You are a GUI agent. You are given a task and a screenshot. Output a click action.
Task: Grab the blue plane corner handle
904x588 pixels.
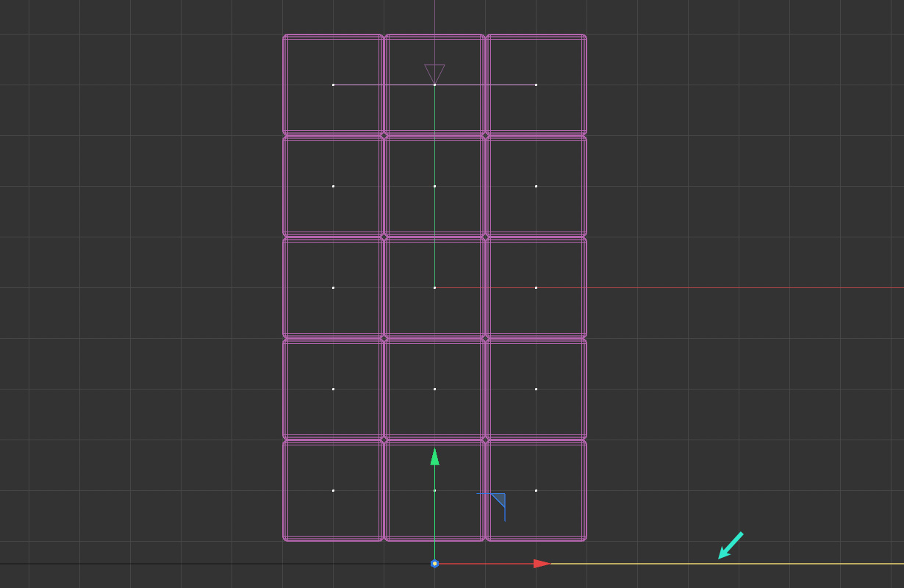pos(499,501)
